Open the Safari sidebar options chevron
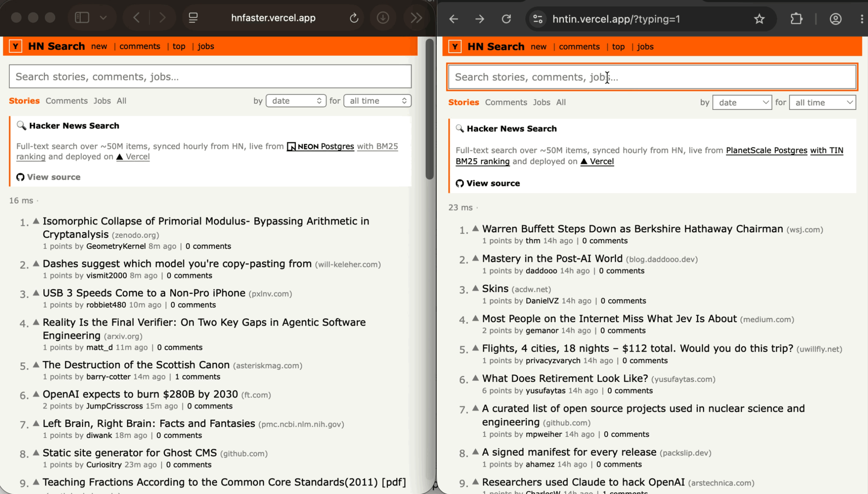This screenshot has width=868, height=494. [x=103, y=18]
